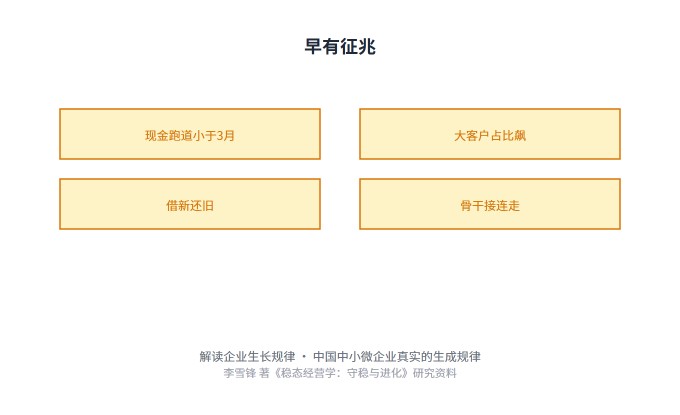
Task: Click the 著 character after the author name
Action: [264, 373]
